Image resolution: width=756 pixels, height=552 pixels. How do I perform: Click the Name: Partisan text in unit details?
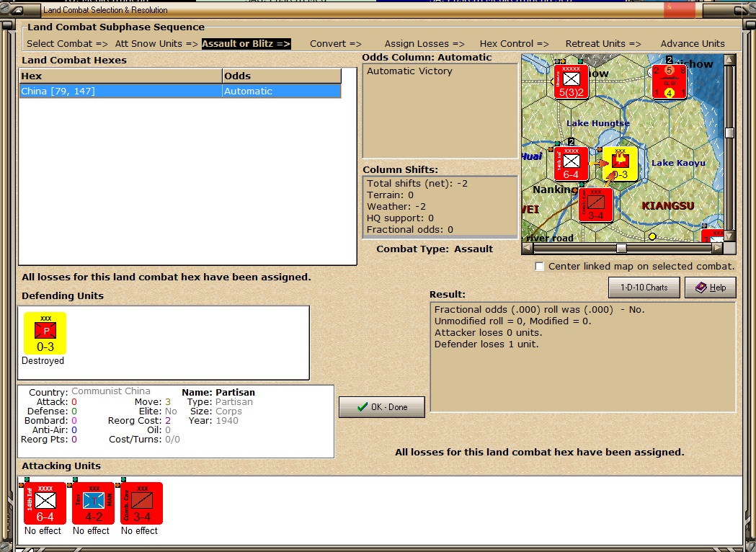click(218, 393)
